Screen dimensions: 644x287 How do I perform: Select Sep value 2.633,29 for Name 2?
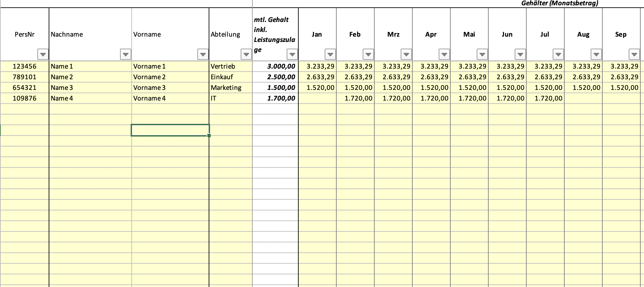coord(621,77)
